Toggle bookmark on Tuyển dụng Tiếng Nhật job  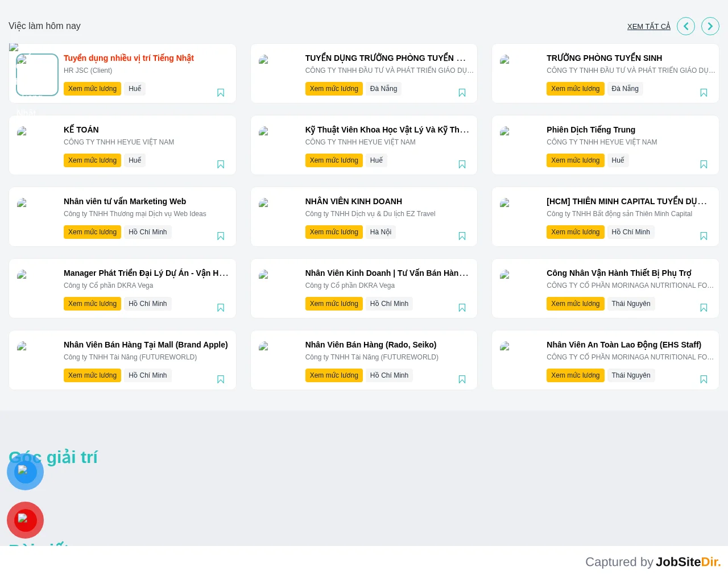coord(221,93)
